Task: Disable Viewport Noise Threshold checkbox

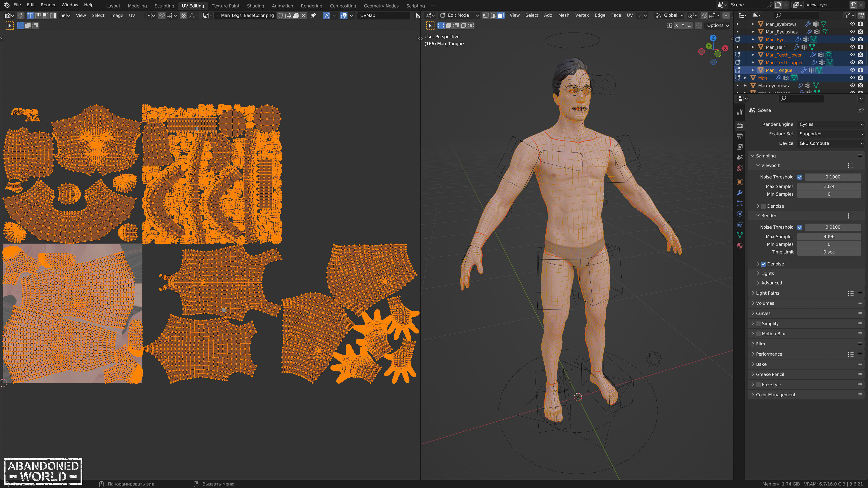Action: (x=800, y=177)
